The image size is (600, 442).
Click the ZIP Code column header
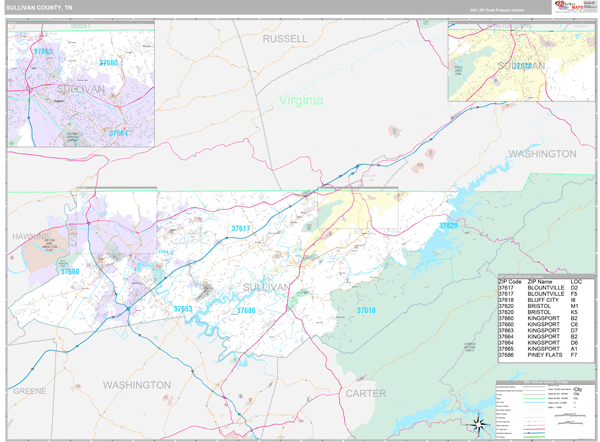(x=511, y=281)
